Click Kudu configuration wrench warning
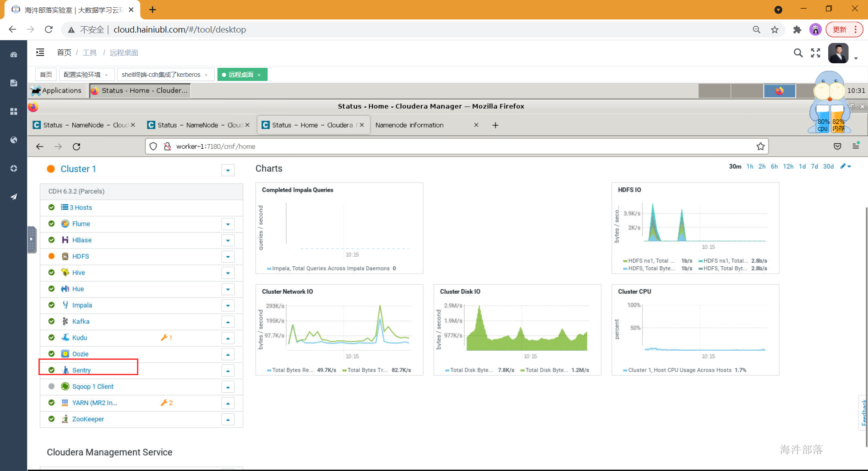This screenshot has height=471, width=868. [166, 338]
